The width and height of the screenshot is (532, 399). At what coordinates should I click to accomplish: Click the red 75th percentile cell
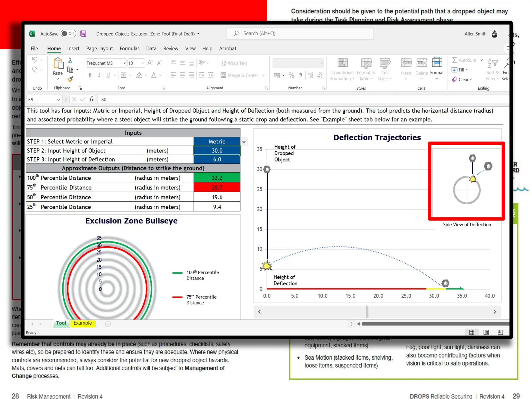tap(217, 187)
